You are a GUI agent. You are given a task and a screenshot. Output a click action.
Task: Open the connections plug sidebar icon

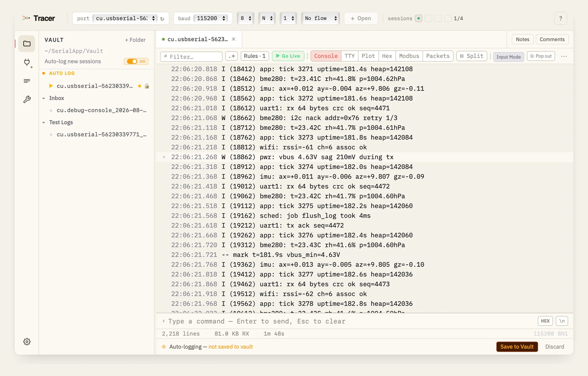(27, 62)
